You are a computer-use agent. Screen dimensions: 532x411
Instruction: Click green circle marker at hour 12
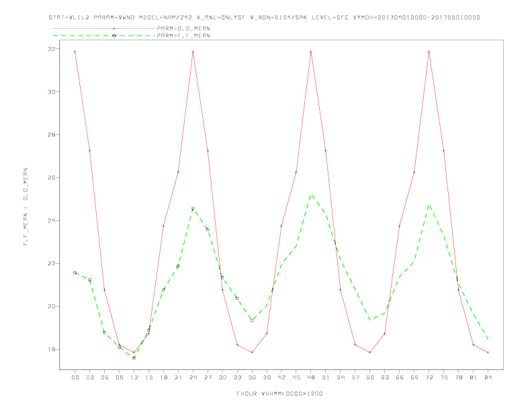click(x=134, y=358)
